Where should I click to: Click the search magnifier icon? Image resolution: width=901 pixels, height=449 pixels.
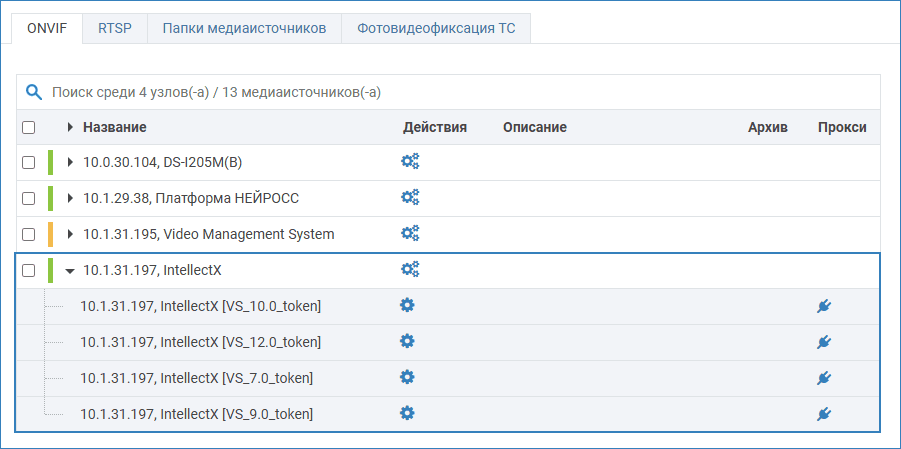tap(34, 92)
